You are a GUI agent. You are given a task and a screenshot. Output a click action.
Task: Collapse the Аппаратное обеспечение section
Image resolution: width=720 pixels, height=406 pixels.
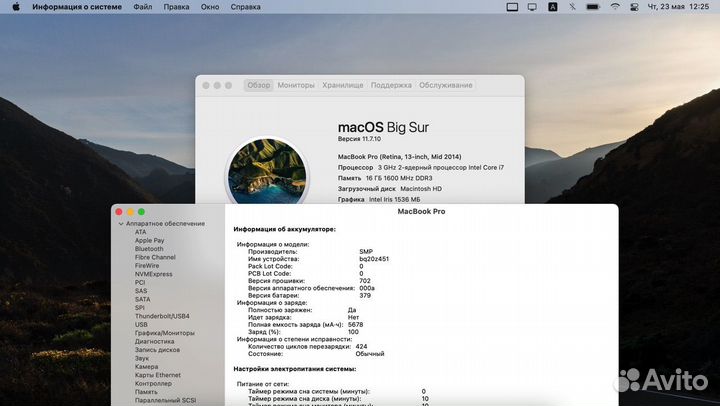coord(121,224)
